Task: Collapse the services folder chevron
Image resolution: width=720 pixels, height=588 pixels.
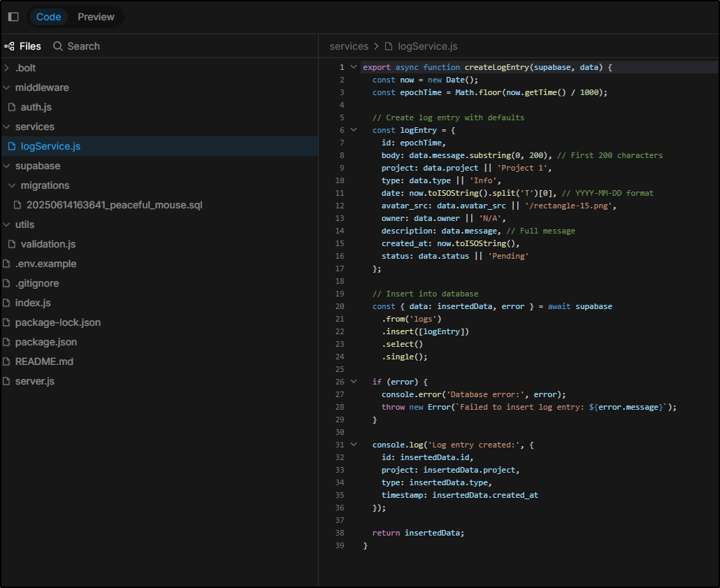Action: click(x=6, y=127)
